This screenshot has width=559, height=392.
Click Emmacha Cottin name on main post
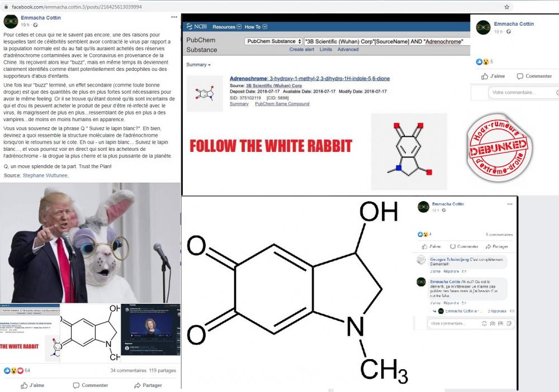[41, 17]
